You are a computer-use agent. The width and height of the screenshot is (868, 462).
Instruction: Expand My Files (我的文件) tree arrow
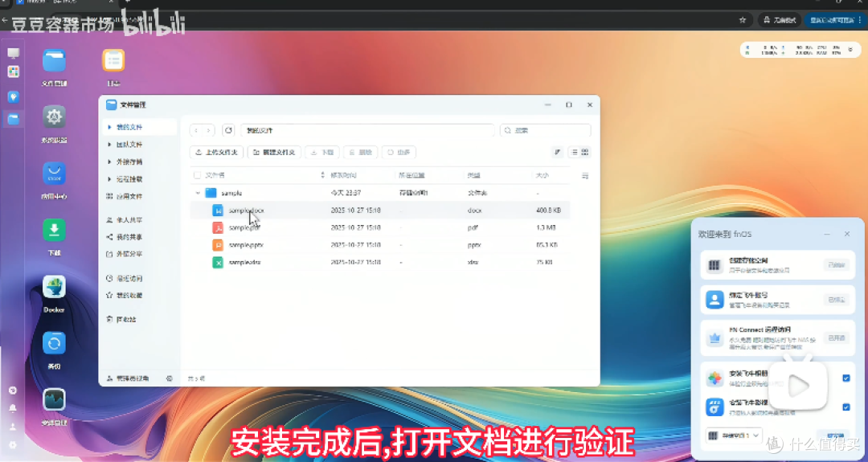[x=109, y=127]
